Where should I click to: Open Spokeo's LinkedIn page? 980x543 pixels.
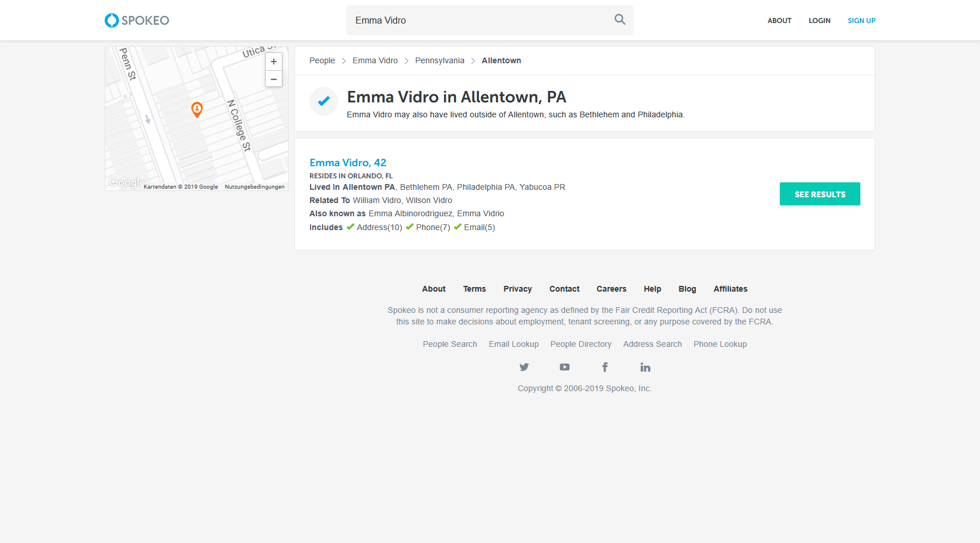pyautogui.click(x=645, y=367)
